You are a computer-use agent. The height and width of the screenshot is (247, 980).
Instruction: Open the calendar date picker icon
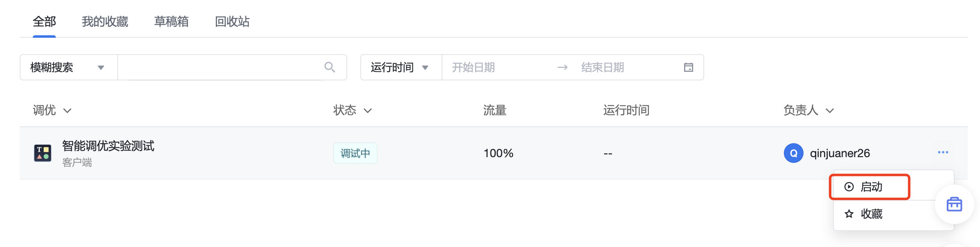(688, 67)
